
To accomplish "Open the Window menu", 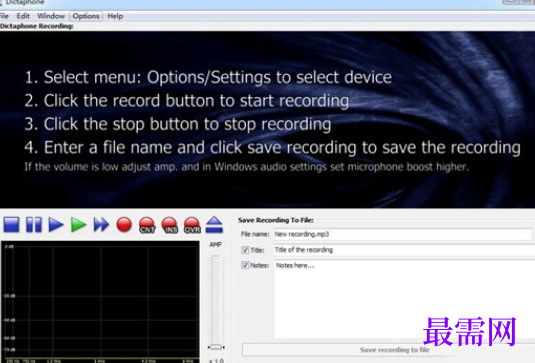I will [x=51, y=16].
